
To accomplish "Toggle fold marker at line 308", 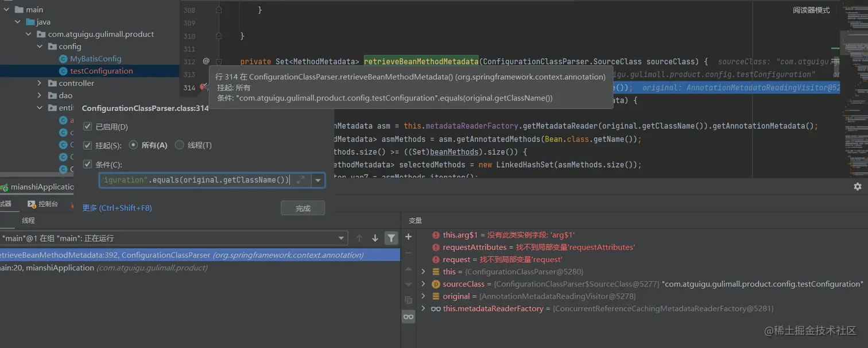I will (x=219, y=10).
